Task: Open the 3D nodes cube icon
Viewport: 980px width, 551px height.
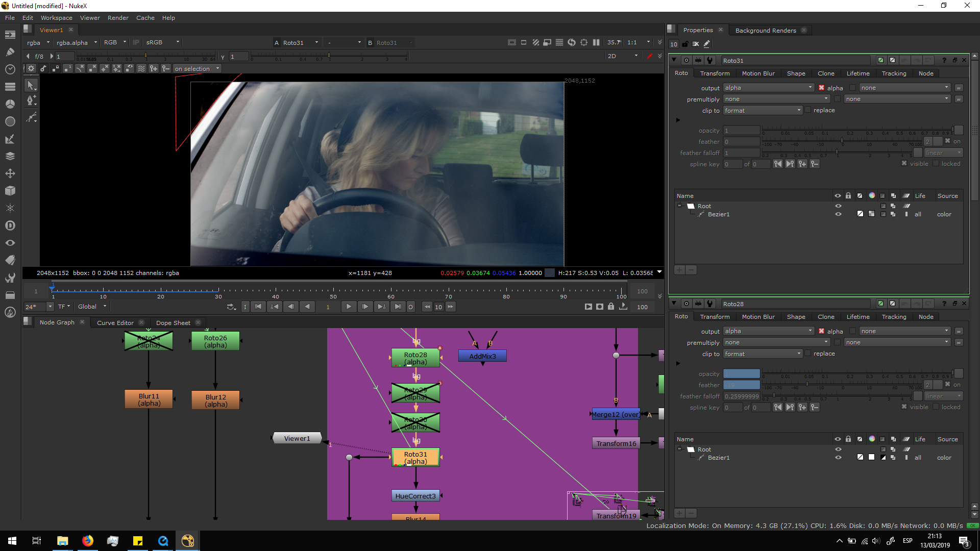Action: click(x=10, y=191)
